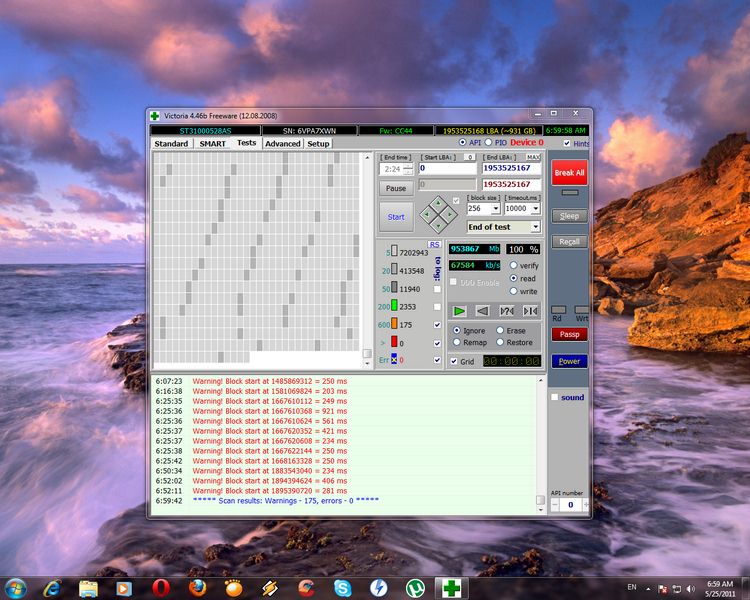Open the timeout ms dropdown

[535, 209]
